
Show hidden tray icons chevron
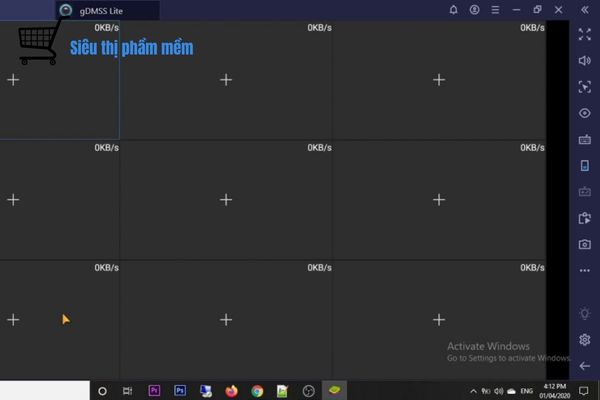tap(473, 391)
